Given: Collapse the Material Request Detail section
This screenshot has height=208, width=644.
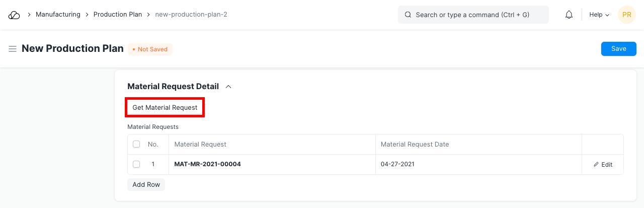Looking at the screenshot, I should [228, 87].
